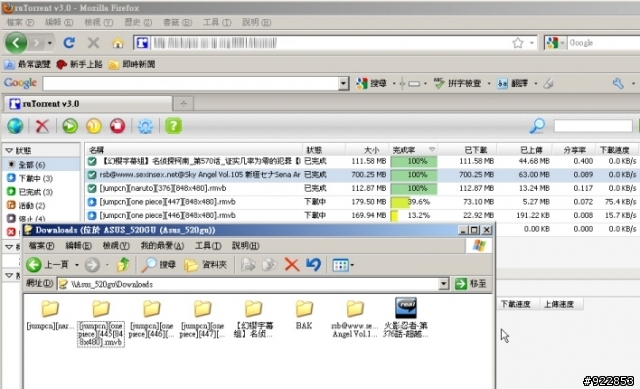Open the Firefox search engine dropdown
The image size is (640, 389).
562,43
